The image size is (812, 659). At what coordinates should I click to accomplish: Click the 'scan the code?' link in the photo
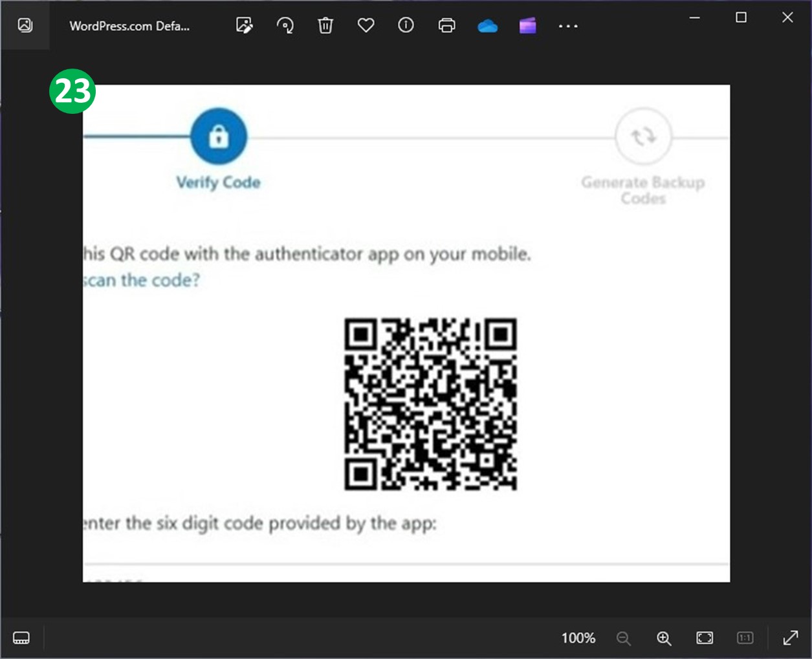(142, 280)
